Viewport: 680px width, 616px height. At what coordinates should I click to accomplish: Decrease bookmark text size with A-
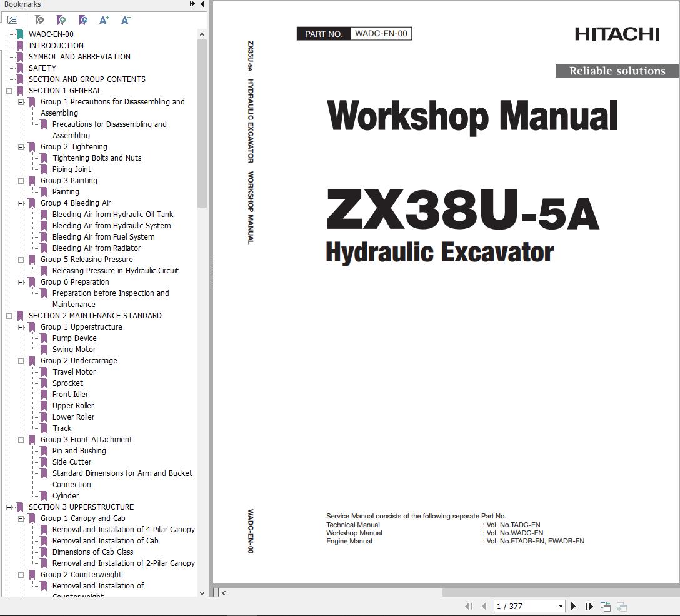pos(126,20)
